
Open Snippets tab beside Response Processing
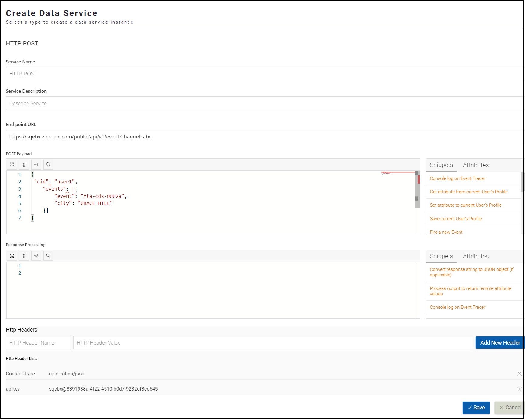click(441, 256)
